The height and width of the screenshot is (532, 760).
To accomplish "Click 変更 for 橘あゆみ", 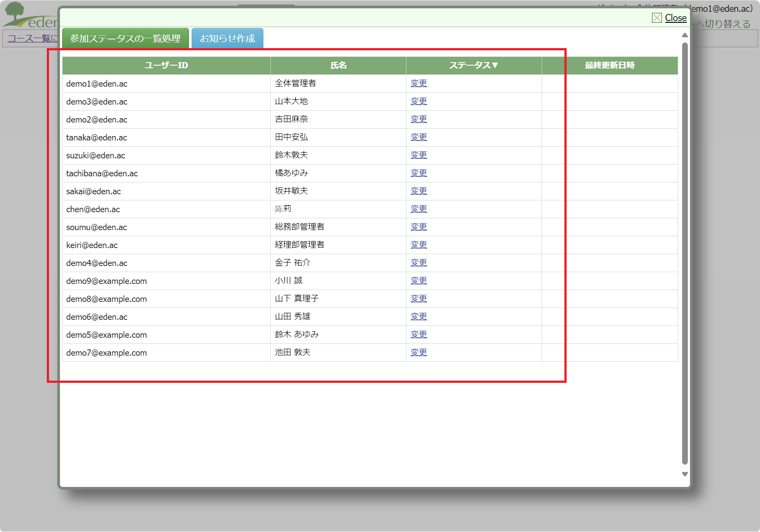I will (418, 173).
